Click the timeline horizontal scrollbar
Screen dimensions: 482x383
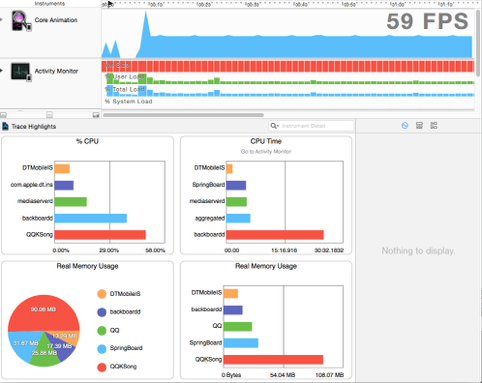point(183,115)
